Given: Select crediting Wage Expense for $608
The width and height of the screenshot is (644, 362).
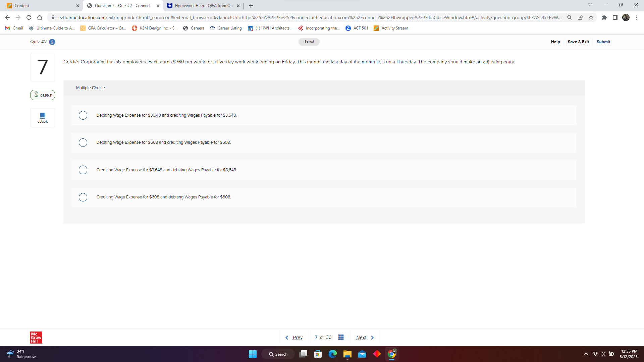Looking at the screenshot, I should pos(83,197).
